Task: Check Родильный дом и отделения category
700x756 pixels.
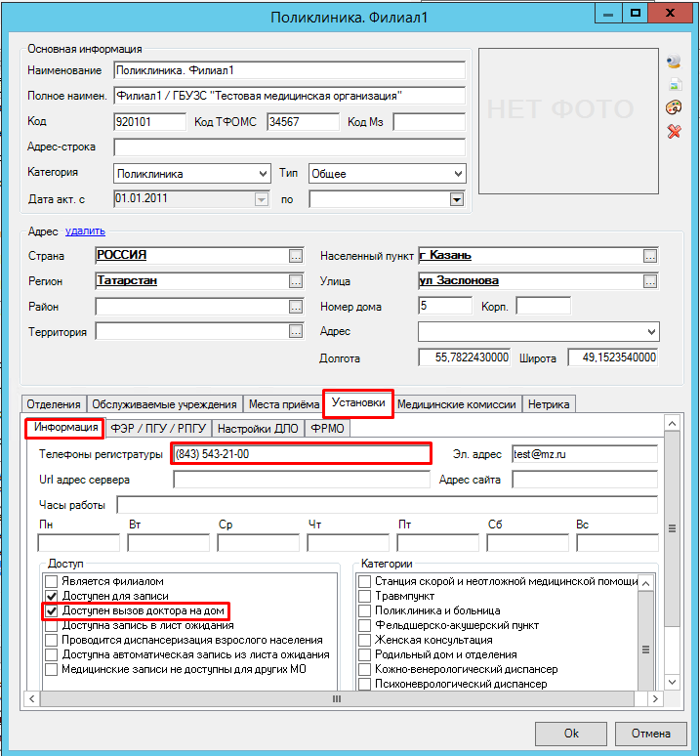Action: tap(365, 654)
